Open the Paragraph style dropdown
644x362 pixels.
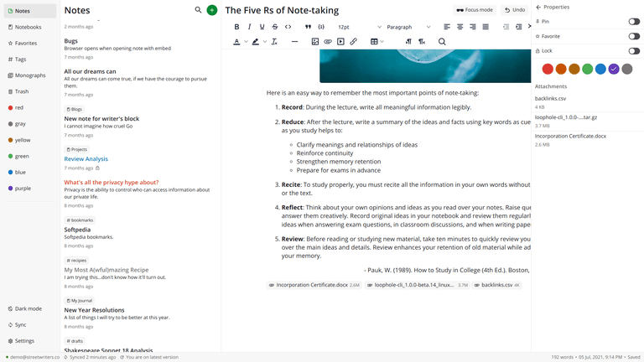tap(408, 27)
